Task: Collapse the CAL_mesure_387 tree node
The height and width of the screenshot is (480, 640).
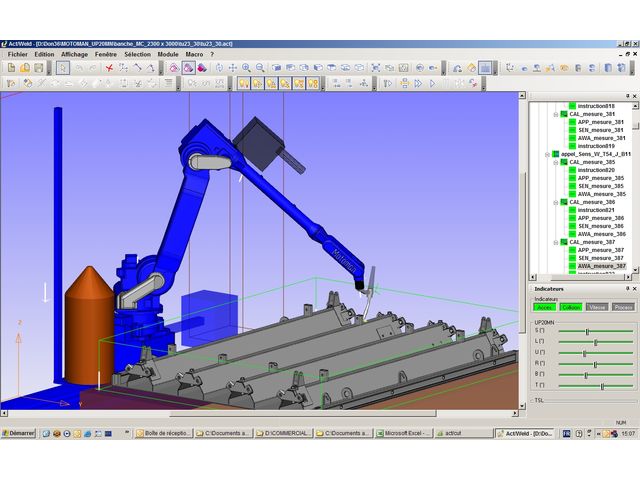Action: 555,242
